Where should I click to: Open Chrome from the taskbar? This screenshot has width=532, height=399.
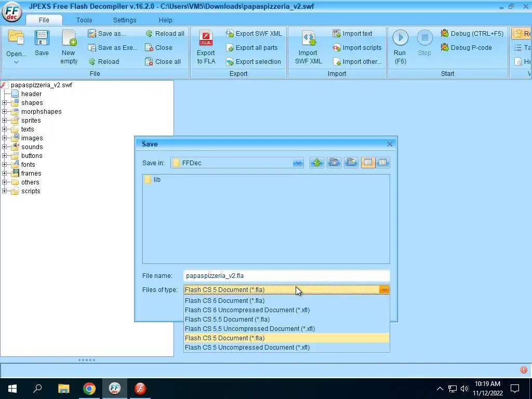tap(89, 389)
